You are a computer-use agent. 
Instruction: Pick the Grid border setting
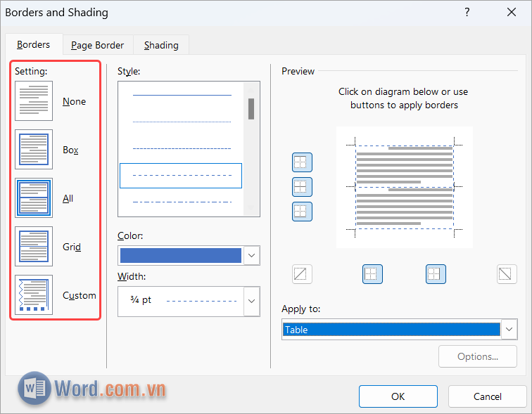34,247
